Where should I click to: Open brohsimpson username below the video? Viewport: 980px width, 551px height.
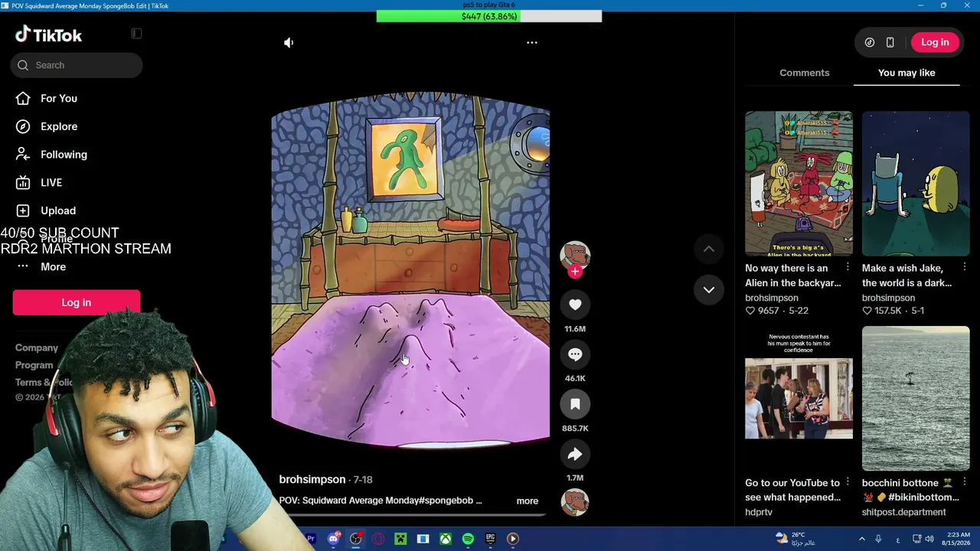[x=312, y=479]
